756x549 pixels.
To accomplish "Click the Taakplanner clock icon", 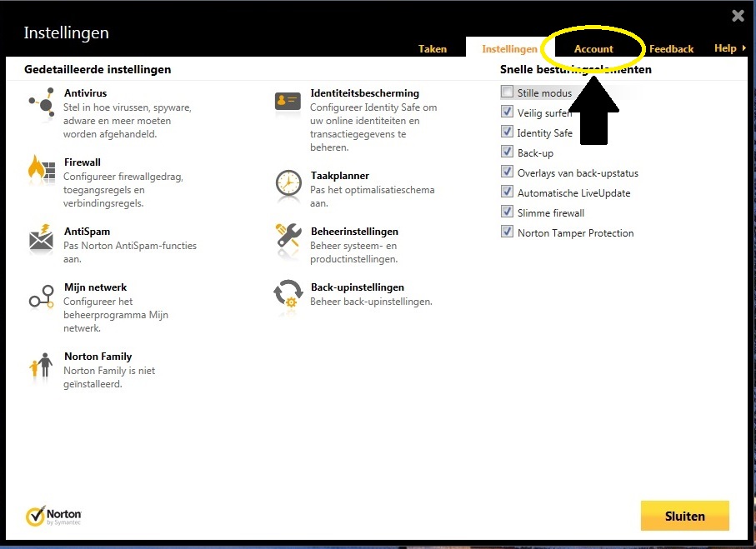I will tap(288, 183).
